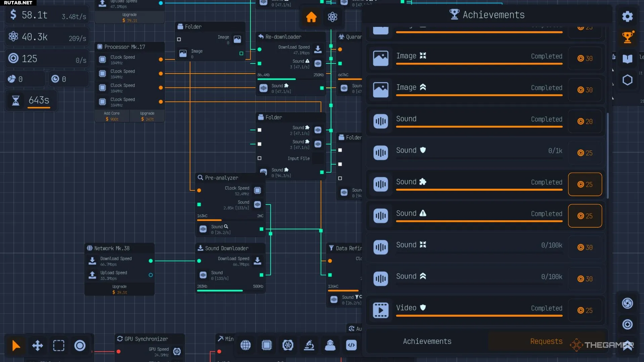Viewport: 644px width, 362px height.
Task: Open the microscope research category
Action: pyautogui.click(x=309, y=345)
